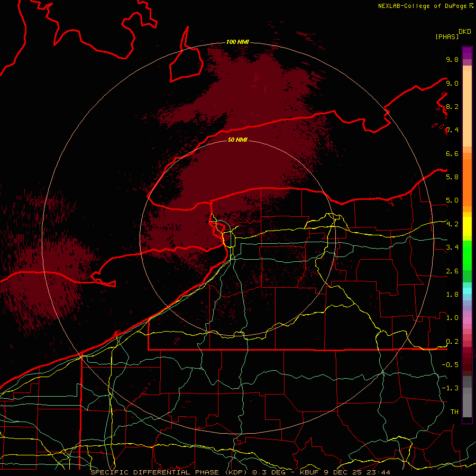
Task: Click the 2.6 scale value
Action: (x=452, y=271)
